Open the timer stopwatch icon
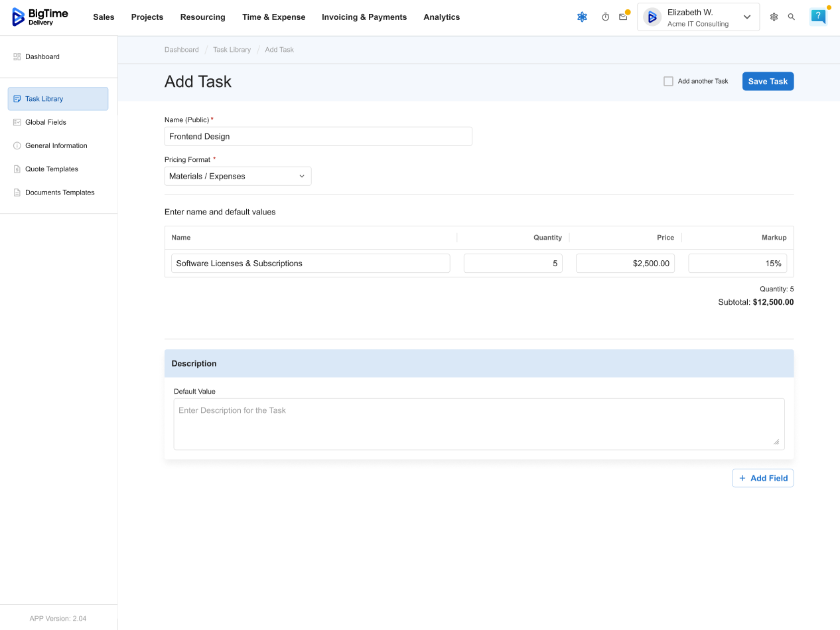This screenshot has height=630, width=840. tap(605, 17)
